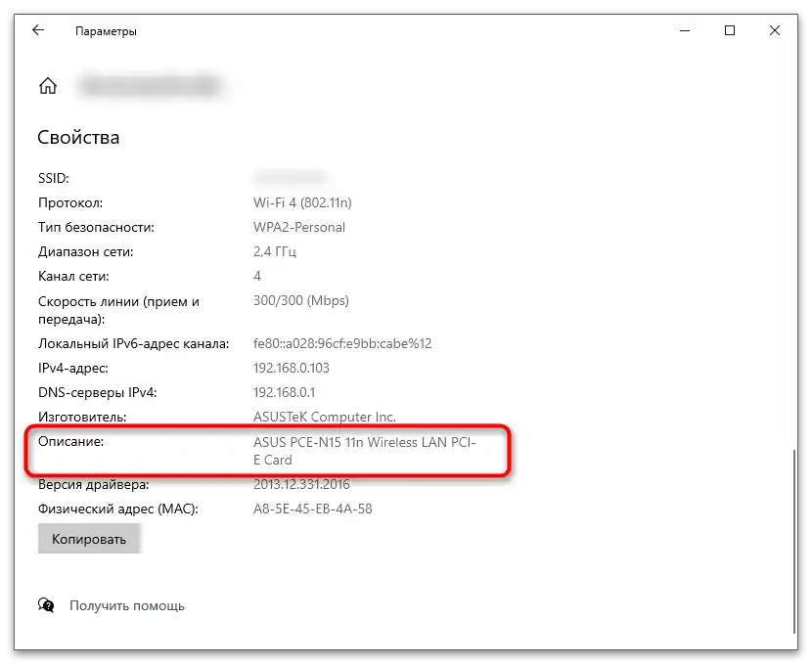
Task: Select the ASUS PCE-N15 adapter description
Action: point(365,451)
